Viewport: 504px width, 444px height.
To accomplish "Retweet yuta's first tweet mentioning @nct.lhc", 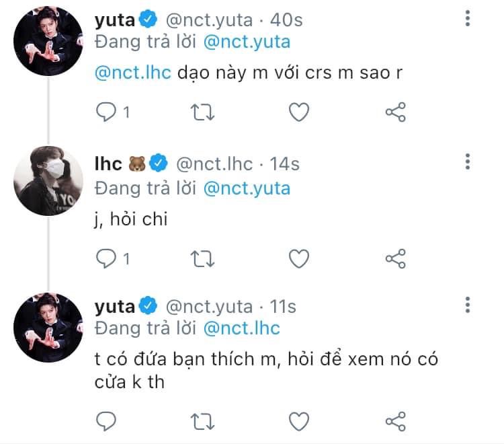I will [202, 112].
